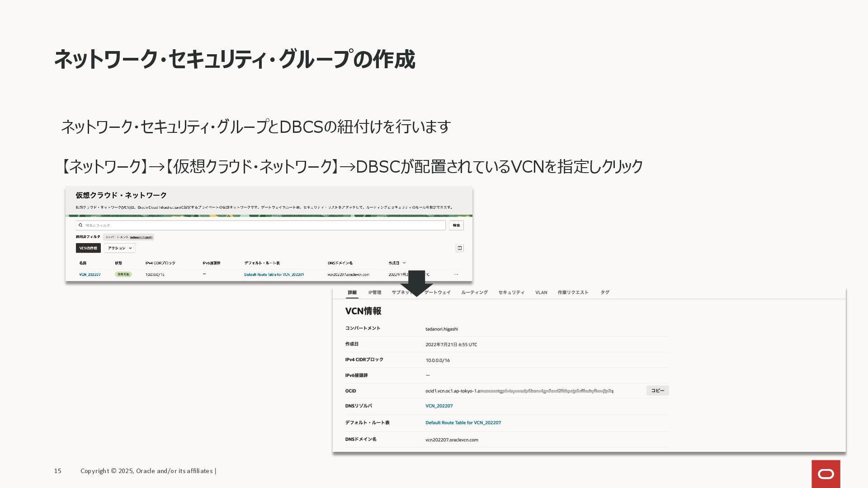Click the VCNの作成 button

tap(88, 248)
